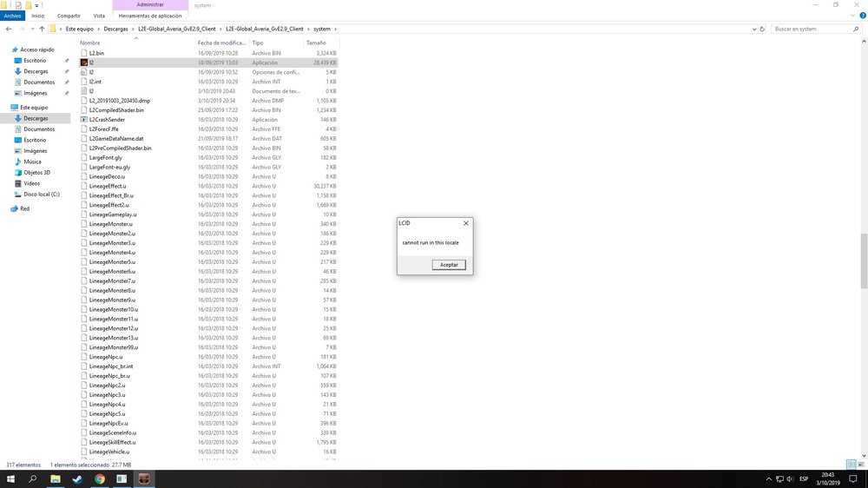
Task: Expand the ribbon with chevron arrow
Action: [x=852, y=16]
